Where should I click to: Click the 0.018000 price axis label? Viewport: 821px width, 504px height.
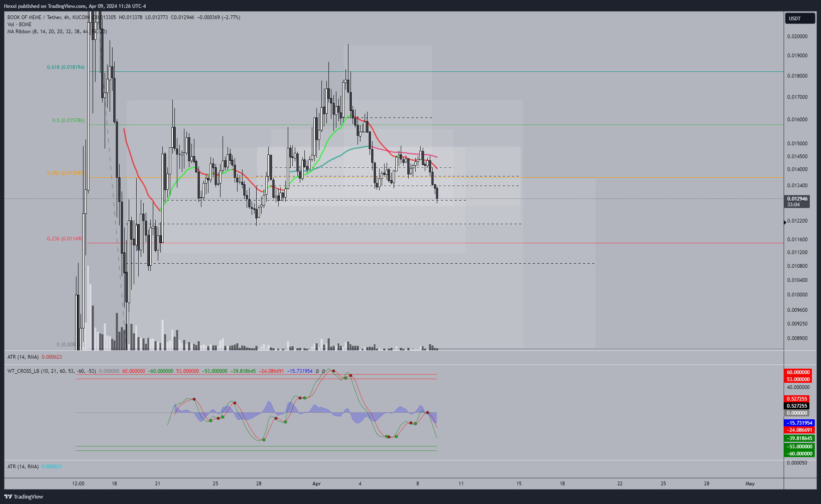797,76
